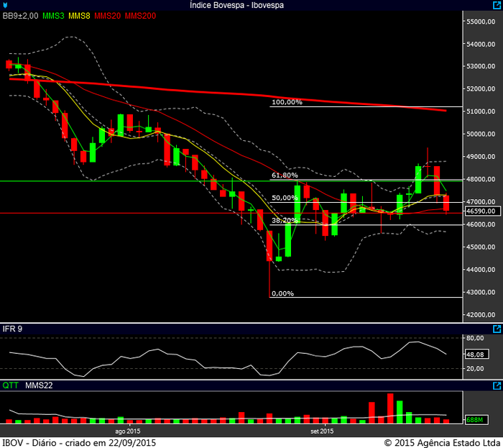503x448 pixels.
Task: Select the QTT volume panel label
Action: tap(10, 386)
